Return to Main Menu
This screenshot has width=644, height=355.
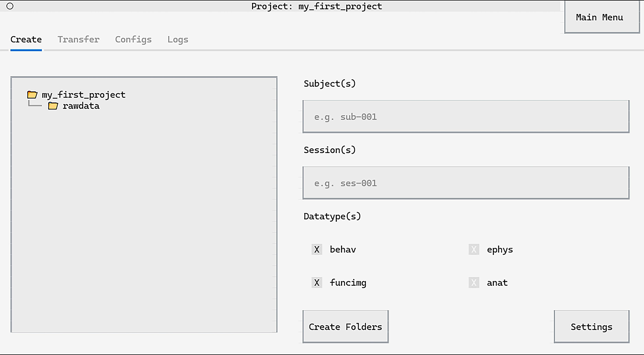(x=600, y=18)
